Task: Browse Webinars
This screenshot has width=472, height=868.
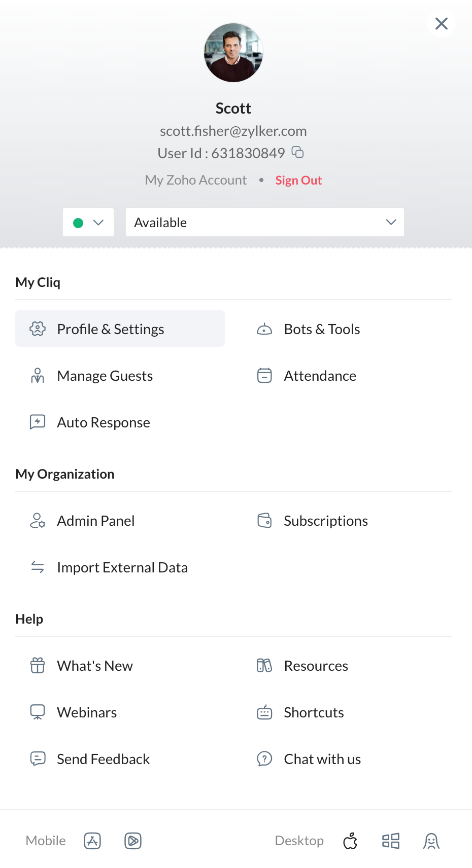Action: 87,712
